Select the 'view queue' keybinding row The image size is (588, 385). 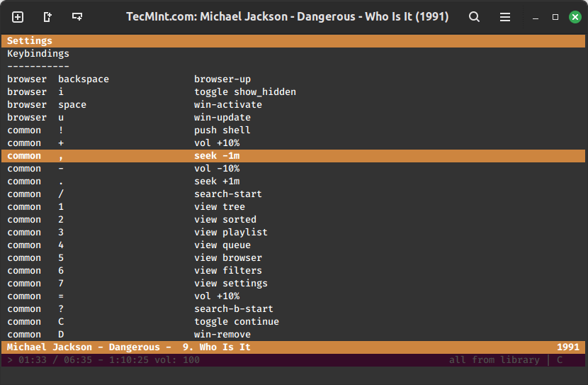293,245
